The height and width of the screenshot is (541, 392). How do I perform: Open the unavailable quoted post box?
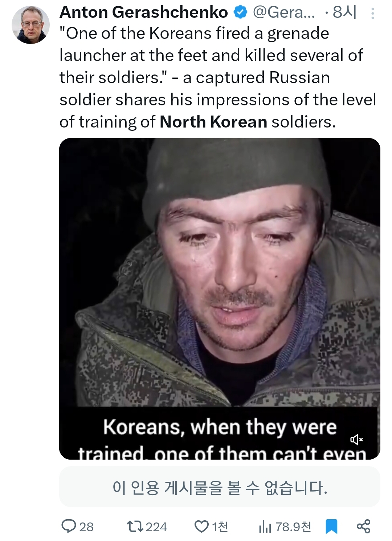pyautogui.click(x=220, y=487)
